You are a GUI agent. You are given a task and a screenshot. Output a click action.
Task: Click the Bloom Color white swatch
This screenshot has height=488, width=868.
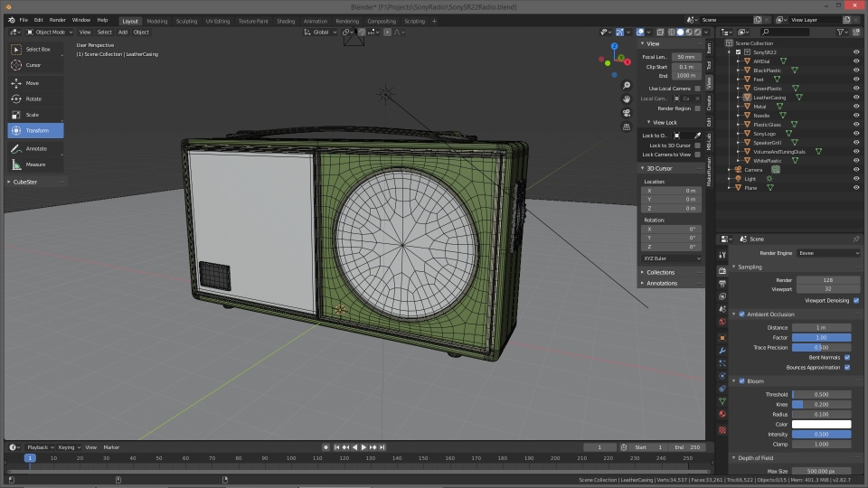point(821,424)
